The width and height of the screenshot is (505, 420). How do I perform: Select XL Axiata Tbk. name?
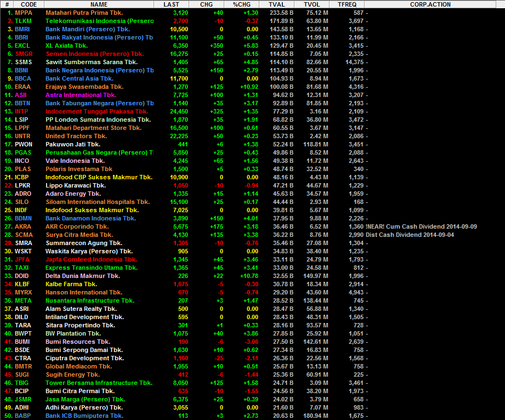coord(66,46)
